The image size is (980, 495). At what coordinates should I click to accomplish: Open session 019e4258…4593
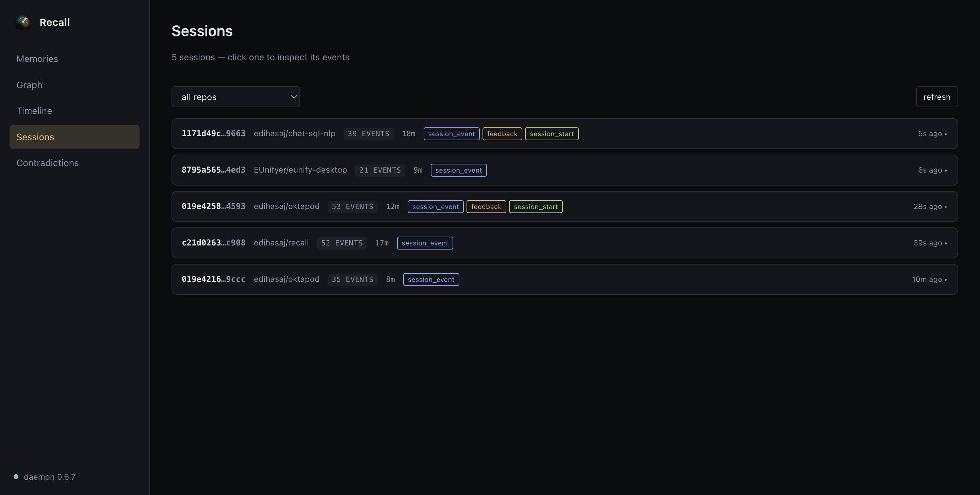tap(565, 207)
